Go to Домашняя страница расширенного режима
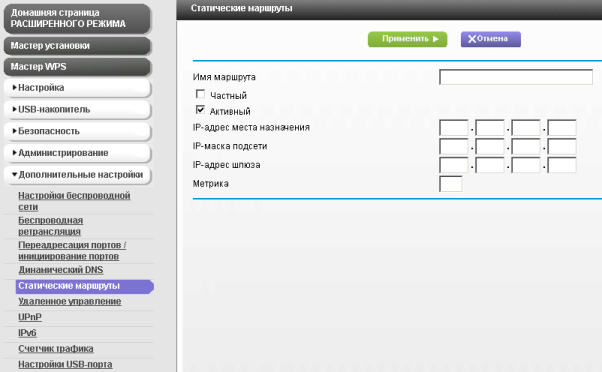The height and width of the screenshot is (372, 602). [x=77, y=18]
